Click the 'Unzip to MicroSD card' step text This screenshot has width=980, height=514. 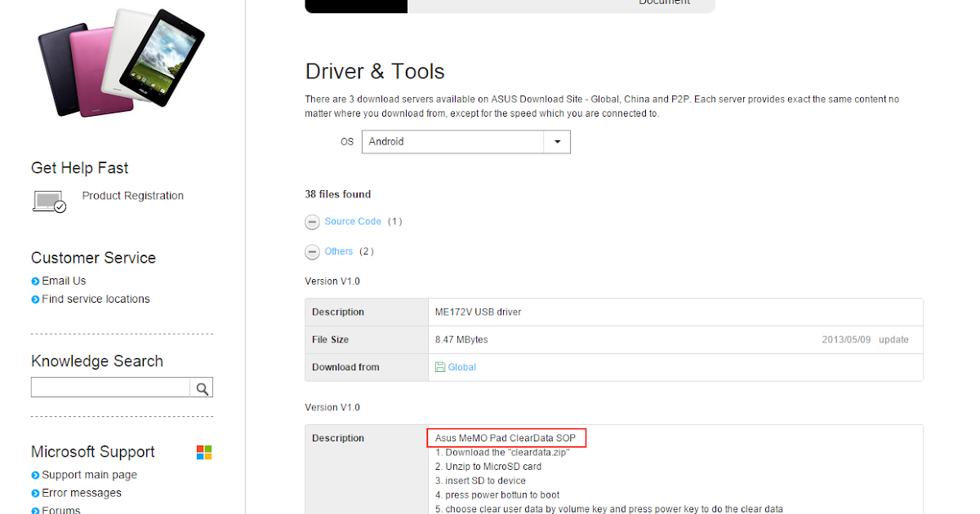pyautogui.click(x=488, y=467)
